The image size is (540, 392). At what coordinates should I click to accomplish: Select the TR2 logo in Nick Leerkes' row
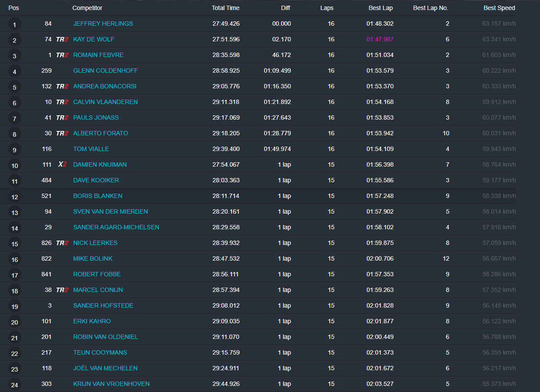(62, 243)
